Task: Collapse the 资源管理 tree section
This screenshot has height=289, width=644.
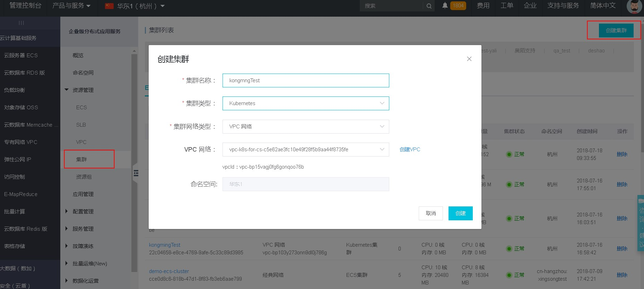Action: point(67,90)
